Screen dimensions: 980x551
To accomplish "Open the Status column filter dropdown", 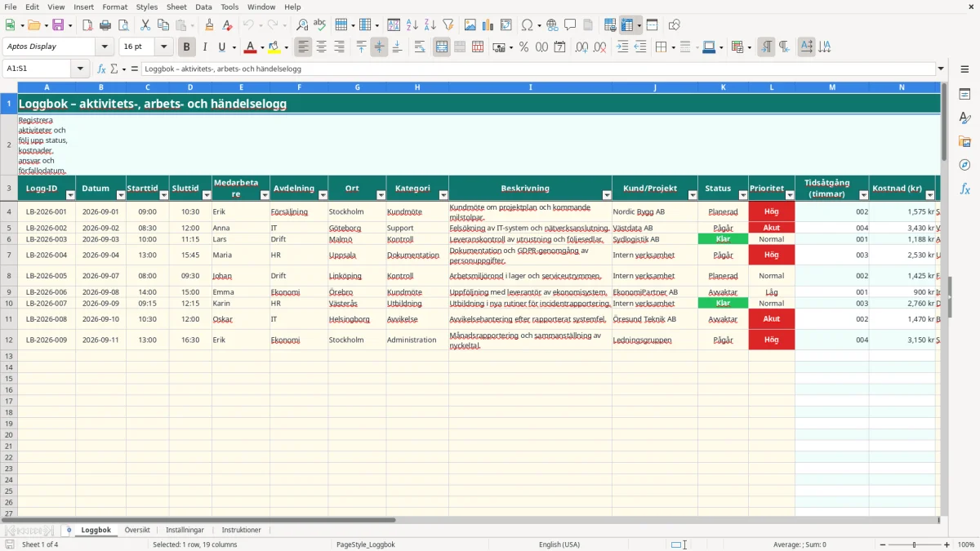I will 742,195.
